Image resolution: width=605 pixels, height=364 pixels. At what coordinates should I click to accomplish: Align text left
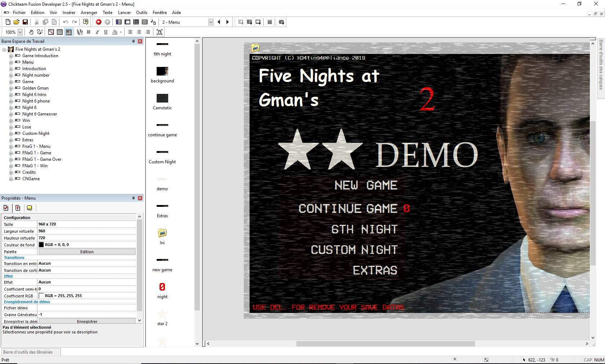point(130,32)
